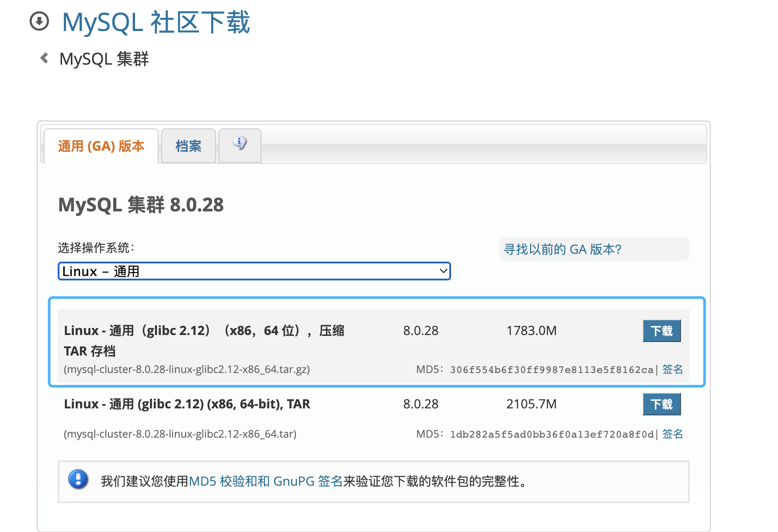Switch to the 通用 (GA) 版本 tab
Screen dimensions: 778x532
[101, 146]
